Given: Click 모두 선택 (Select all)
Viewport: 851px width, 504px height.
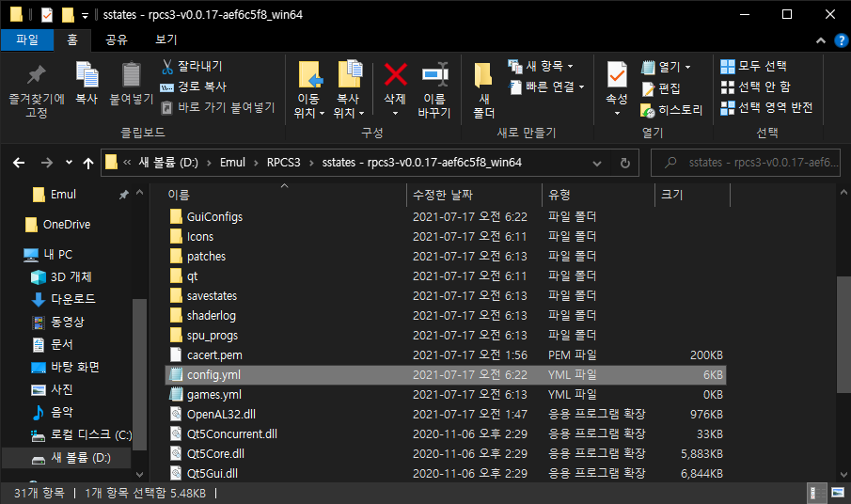Looking at the screenshot, I should click(x=753, y=66).
